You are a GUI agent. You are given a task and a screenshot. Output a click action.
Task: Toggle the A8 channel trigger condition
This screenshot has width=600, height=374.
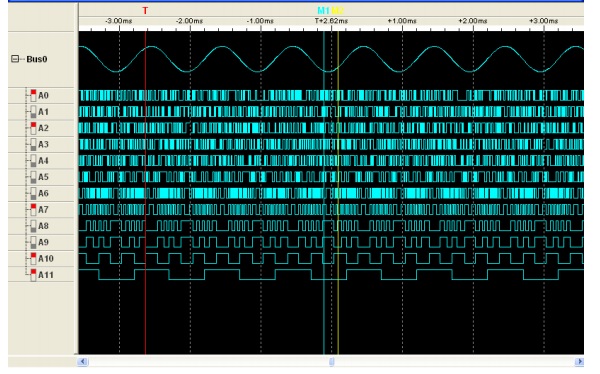coord(33,226)
